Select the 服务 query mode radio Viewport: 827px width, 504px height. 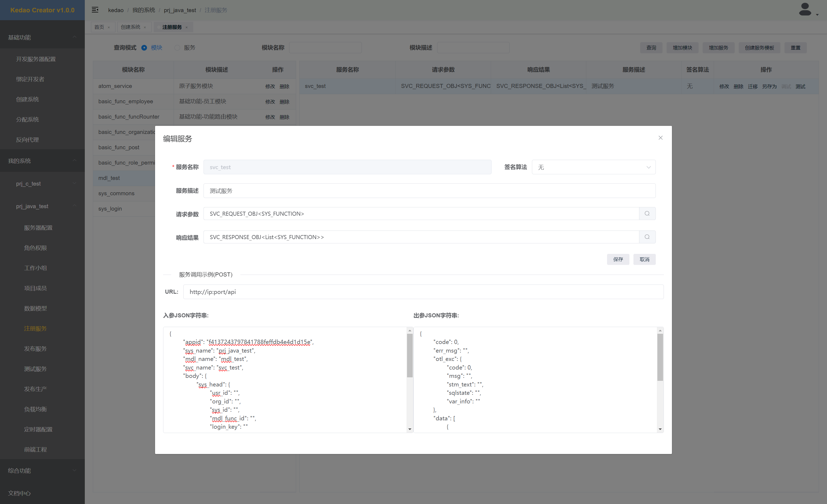(x=177, y=48)
